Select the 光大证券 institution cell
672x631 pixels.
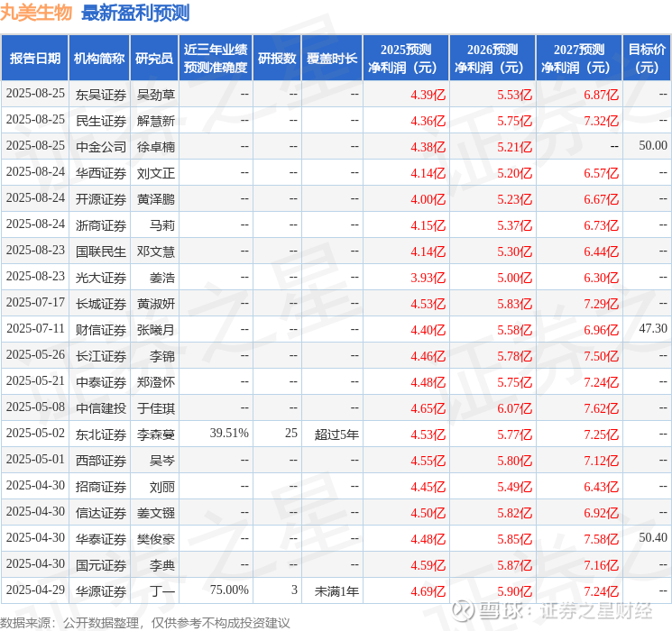pyautogui.click(x=101, y=278)
